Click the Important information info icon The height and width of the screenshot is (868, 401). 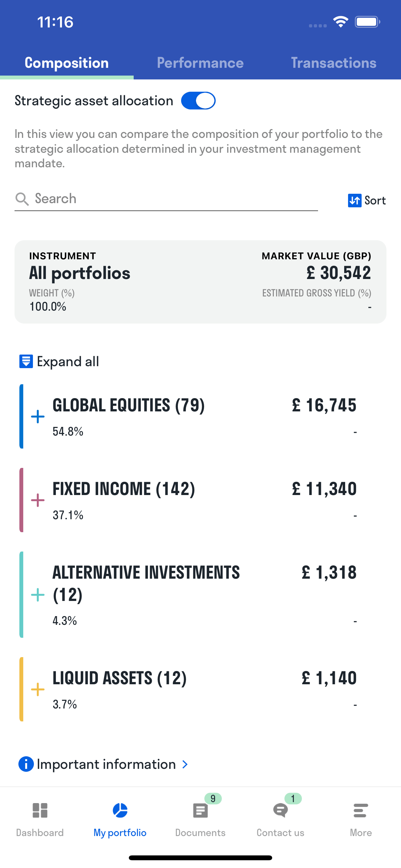26,764
